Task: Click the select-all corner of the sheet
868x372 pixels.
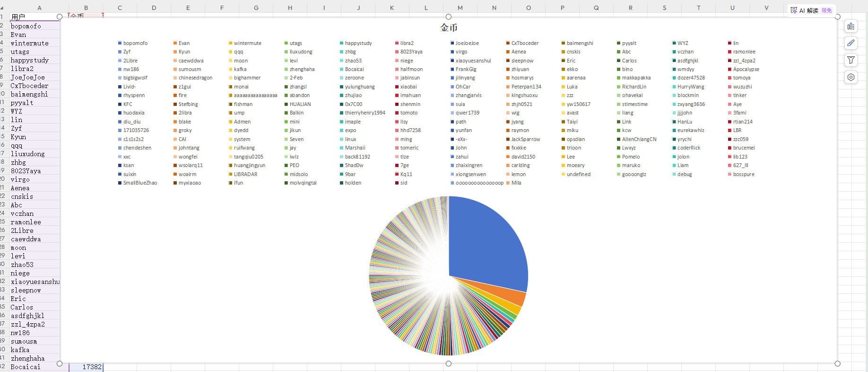Action: click(2, 8)
